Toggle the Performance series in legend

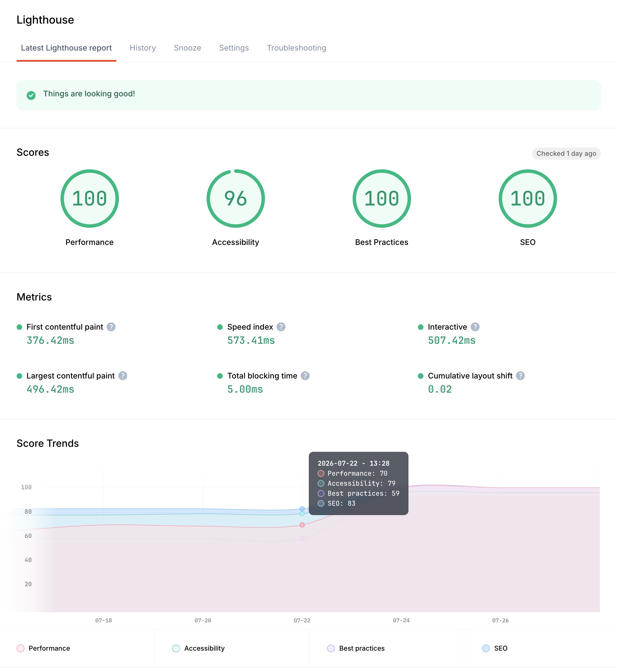(x=43, y=648)
